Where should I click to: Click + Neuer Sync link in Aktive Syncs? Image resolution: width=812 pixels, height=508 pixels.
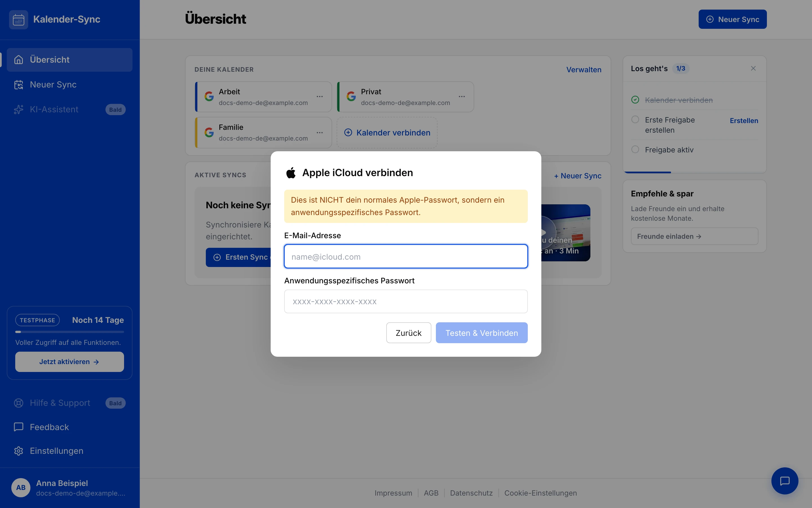click(x=578, y=176)
